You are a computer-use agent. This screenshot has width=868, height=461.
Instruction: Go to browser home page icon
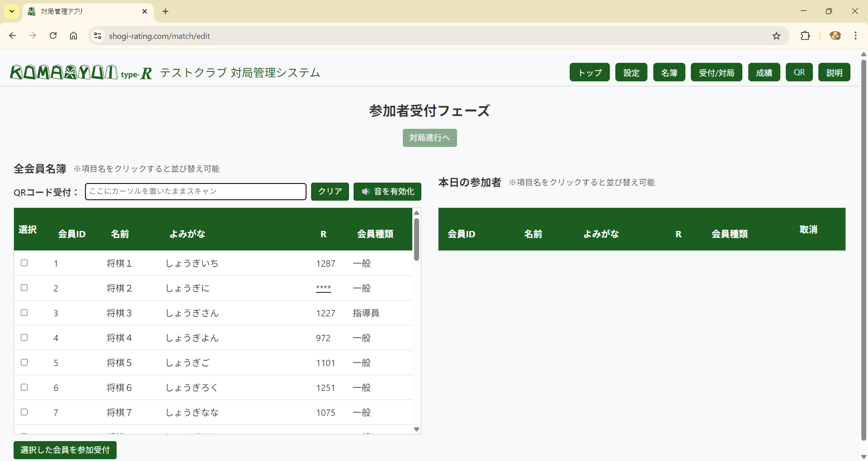point(73,36)
